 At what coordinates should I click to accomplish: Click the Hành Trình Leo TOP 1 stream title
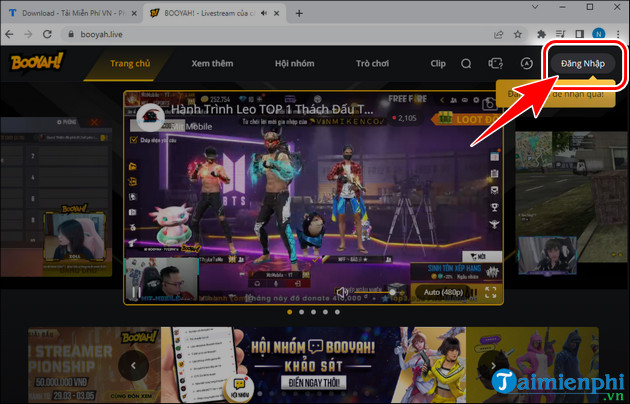pos(272,109)
